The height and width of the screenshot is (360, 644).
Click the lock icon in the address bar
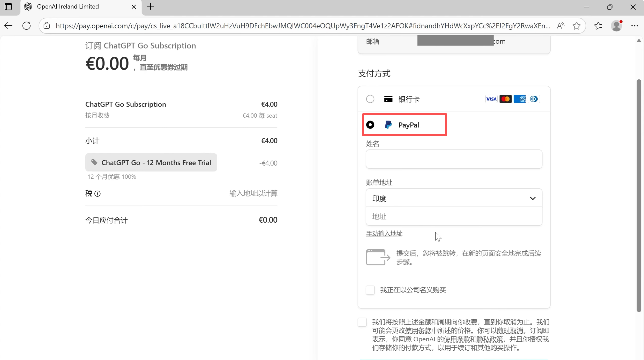click(47, 25)
